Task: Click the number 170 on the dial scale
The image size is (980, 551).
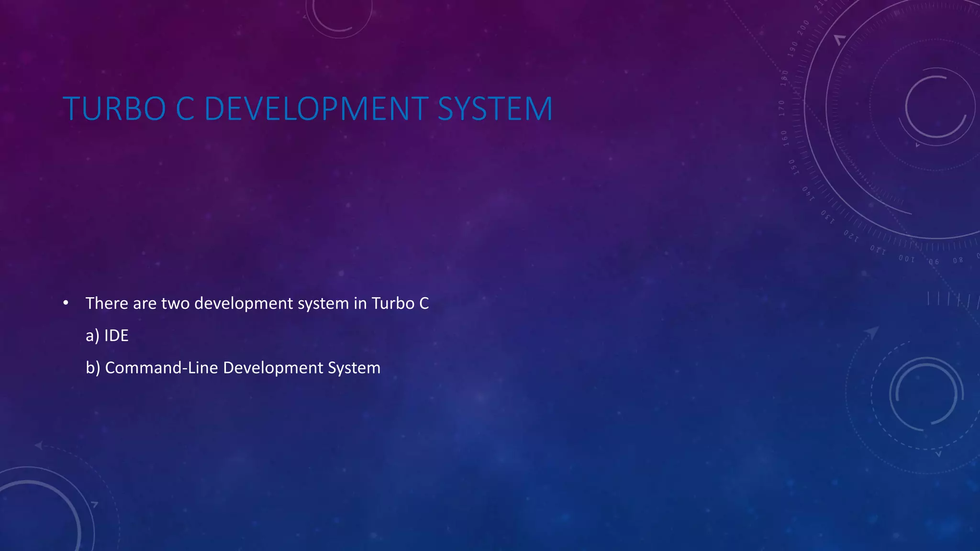Action: 782,108
